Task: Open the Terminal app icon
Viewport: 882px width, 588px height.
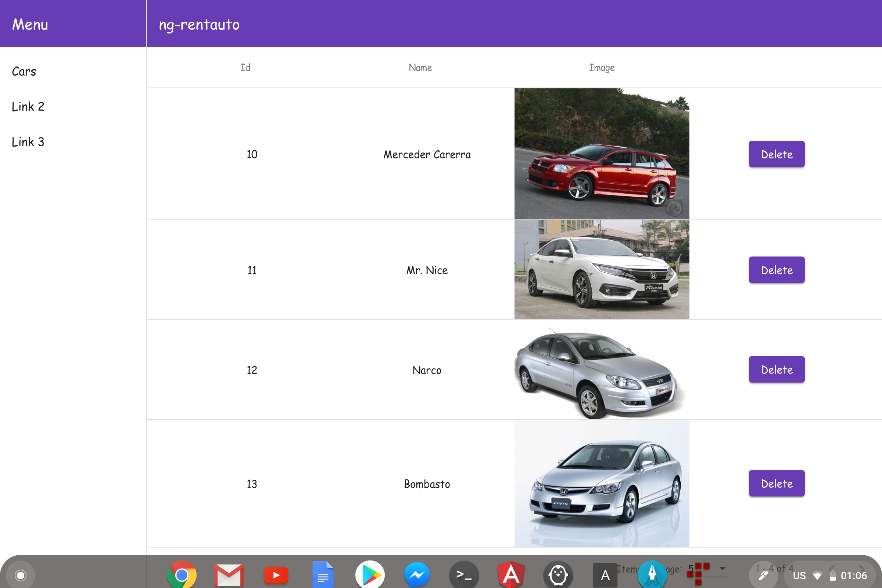Action: click(464, 574)
